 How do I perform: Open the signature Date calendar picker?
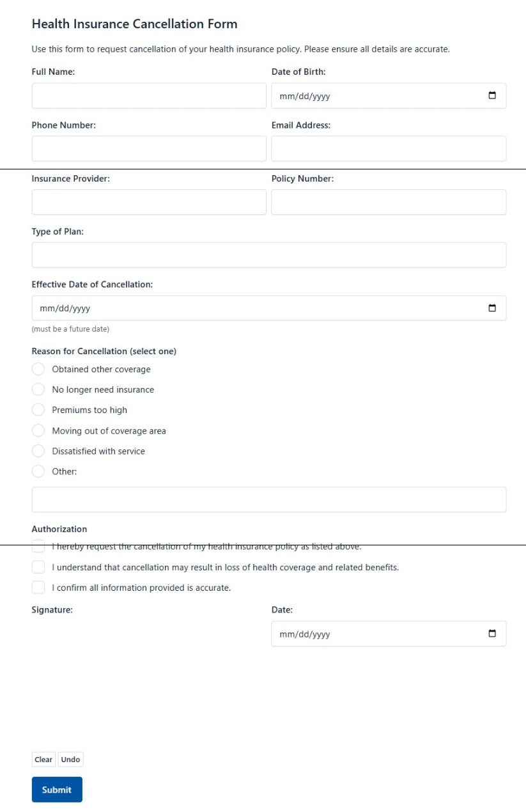click(x=491, y=633)
